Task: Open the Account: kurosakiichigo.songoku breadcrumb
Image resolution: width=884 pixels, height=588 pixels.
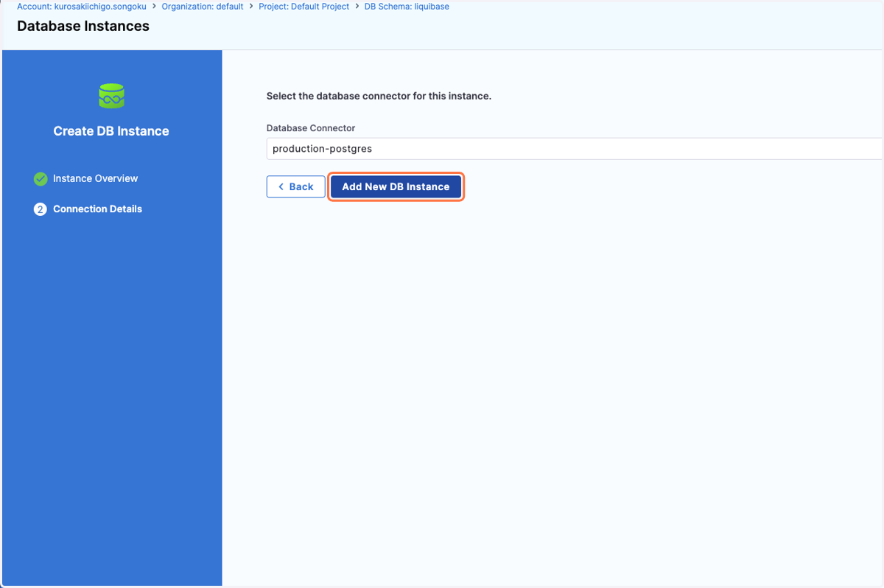Action: tap(82, 7)
